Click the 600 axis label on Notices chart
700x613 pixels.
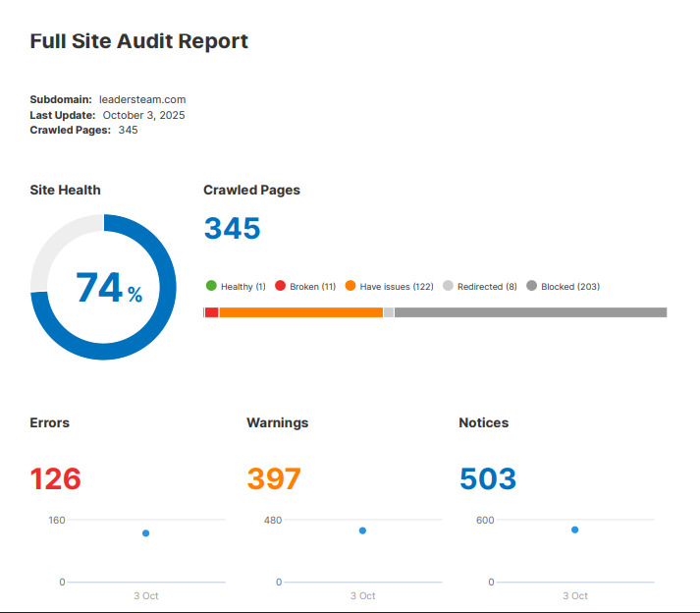click(485, 520)
